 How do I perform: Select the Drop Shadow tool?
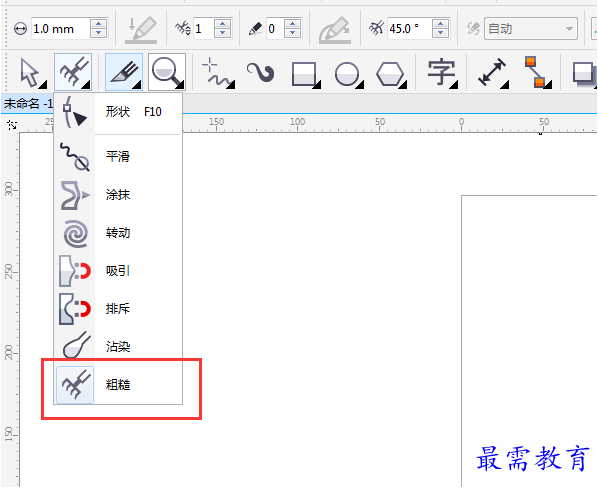click(584, 73)
